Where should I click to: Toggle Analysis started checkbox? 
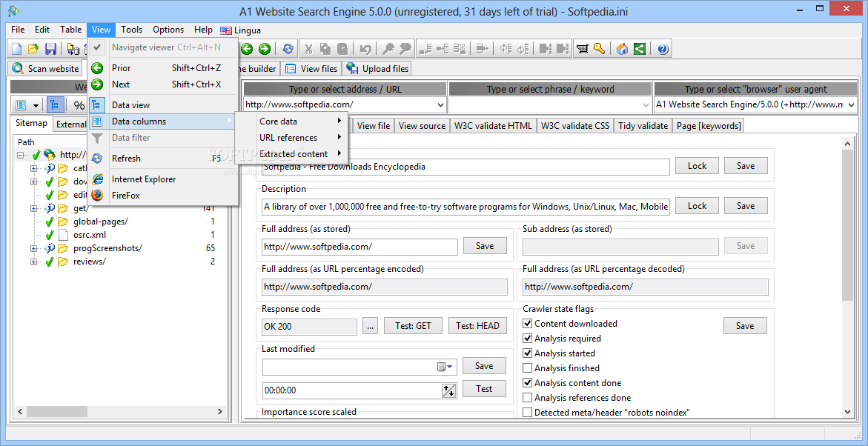[528, 353]
